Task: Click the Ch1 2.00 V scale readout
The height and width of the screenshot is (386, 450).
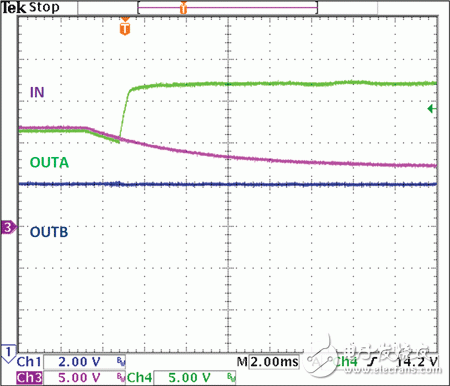Action: (79, 362)
